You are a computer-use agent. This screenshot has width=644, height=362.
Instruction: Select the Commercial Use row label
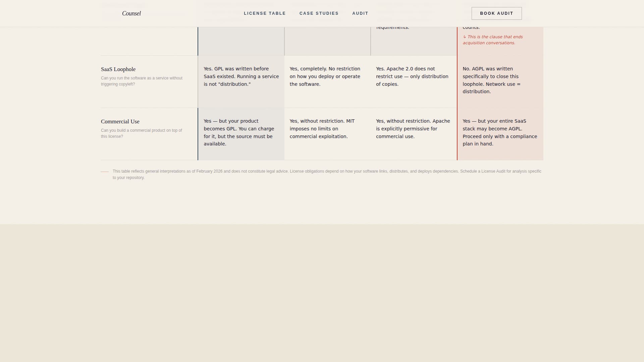pos(120,121)
